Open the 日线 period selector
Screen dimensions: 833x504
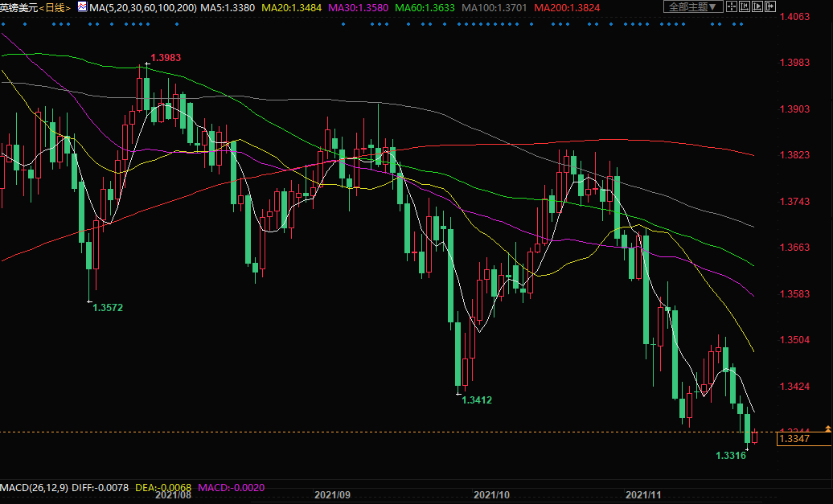coord(55,7)
